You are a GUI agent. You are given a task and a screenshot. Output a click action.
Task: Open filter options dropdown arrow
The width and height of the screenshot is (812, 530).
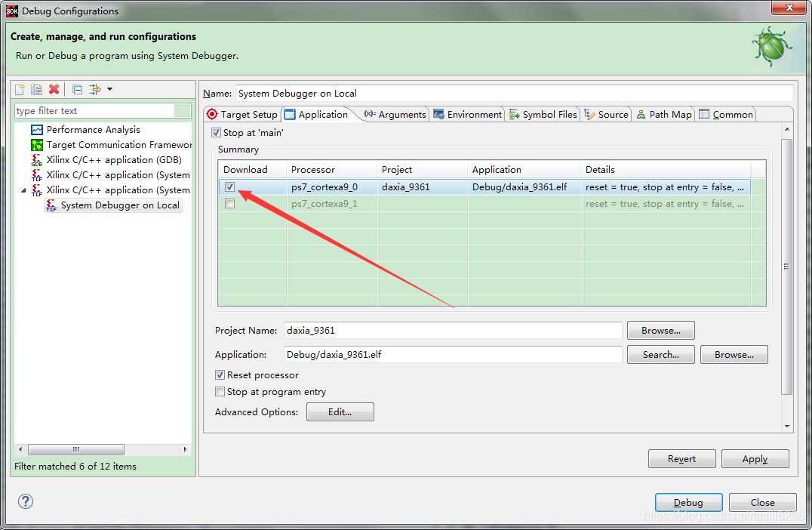pyautogui.click(x=109, y=89)
